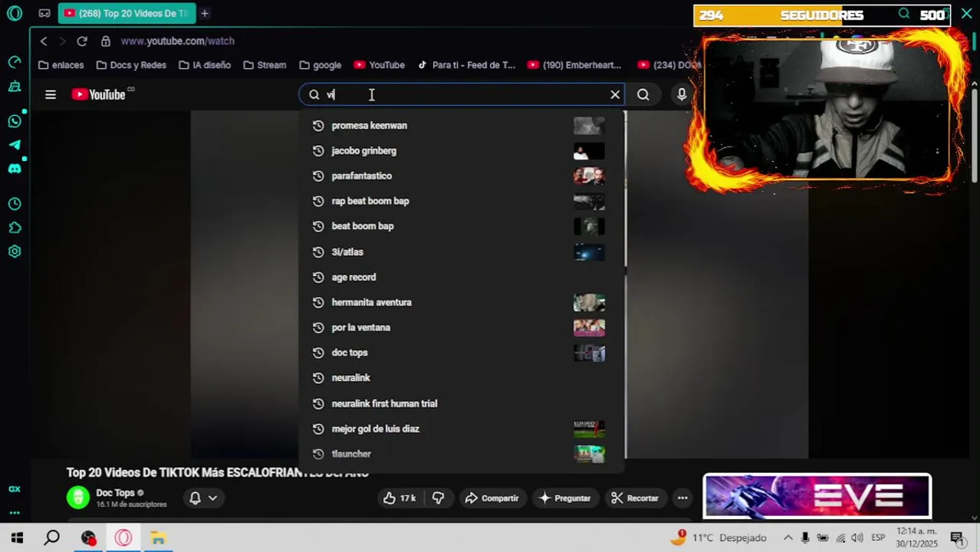Select the 'age record' suggestion
This screenshot has width=980, height=552.
[462, 277]
